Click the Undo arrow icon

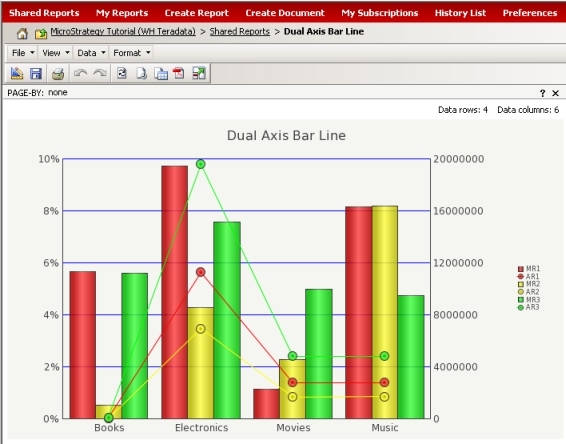80,74
